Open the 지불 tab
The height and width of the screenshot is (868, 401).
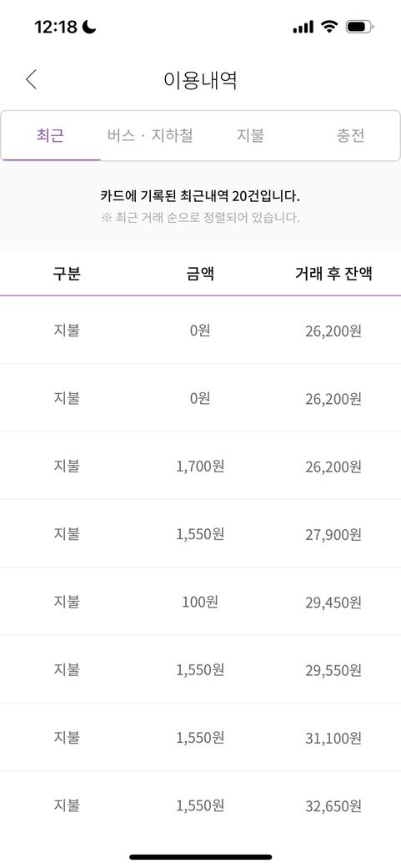[x=251, y=135]
